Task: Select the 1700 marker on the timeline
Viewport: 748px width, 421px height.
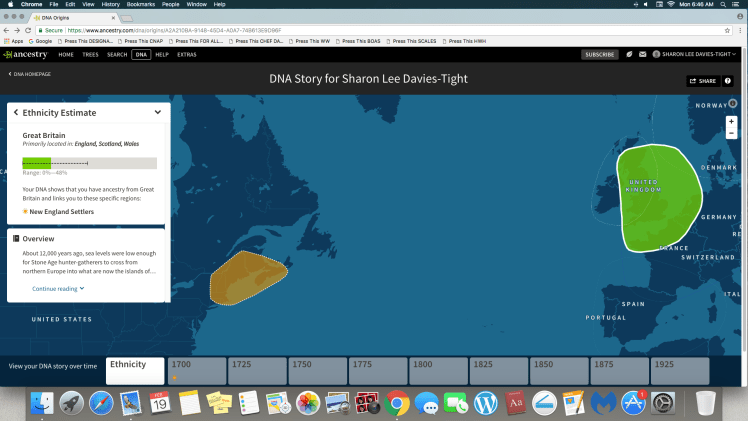Action: 194,370
